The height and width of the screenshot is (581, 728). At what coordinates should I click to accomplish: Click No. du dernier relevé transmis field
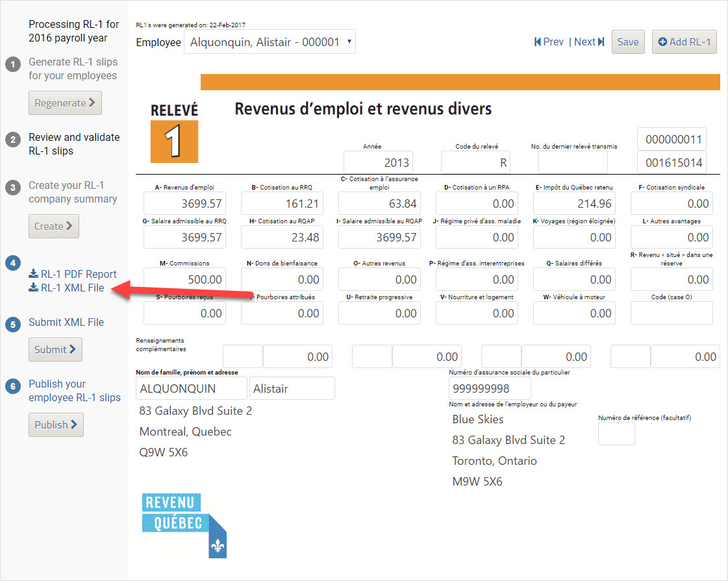(573, 162)
